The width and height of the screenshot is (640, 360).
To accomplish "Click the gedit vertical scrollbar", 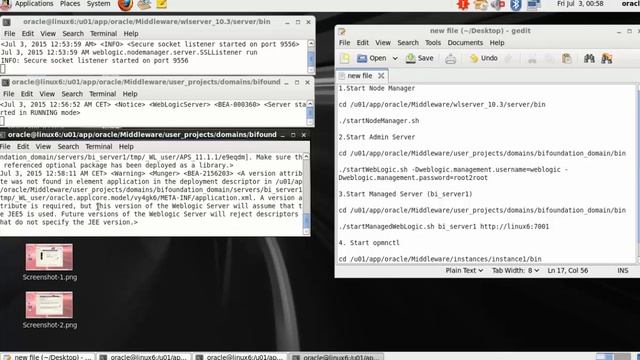I will (638, 174).
